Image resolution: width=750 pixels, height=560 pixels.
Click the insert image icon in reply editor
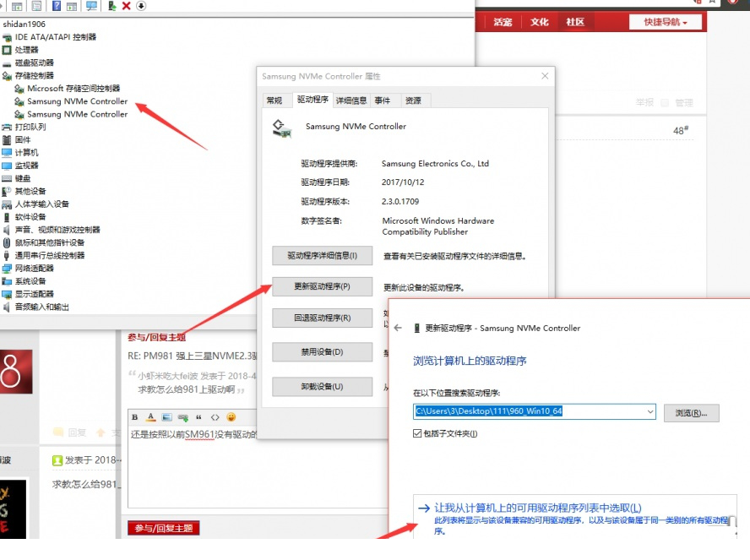(x=166, y=417)
